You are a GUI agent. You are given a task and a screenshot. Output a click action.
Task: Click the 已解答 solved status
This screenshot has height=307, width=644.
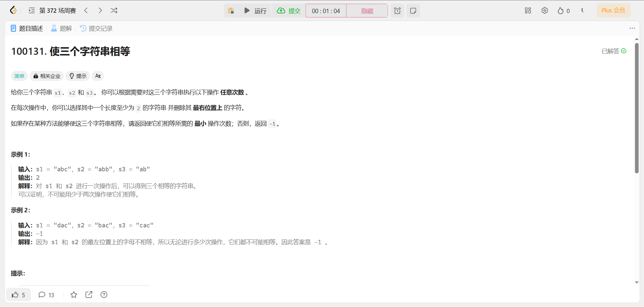point(614,51)
